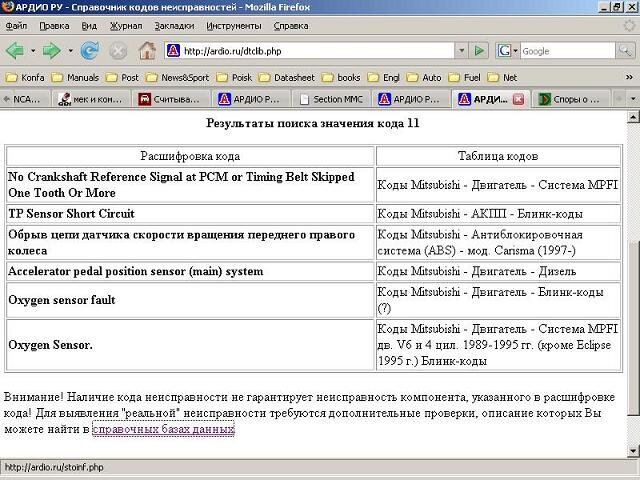
Task: Close the active АРДИО tab
Action: tap(518, 99)
